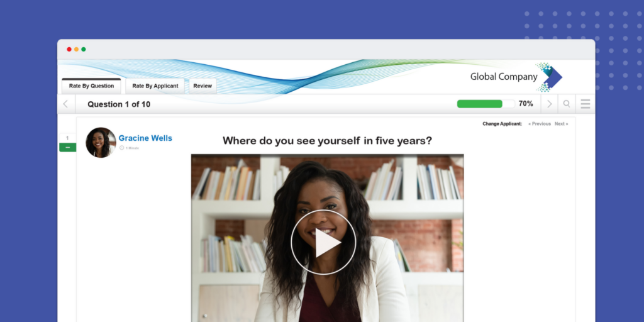Click the green window maximize dot

coord(84,49)
